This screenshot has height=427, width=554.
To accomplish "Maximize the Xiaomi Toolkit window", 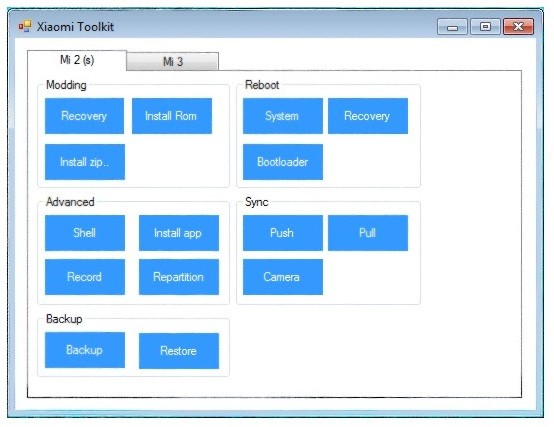I will click(x=485, y=26).
